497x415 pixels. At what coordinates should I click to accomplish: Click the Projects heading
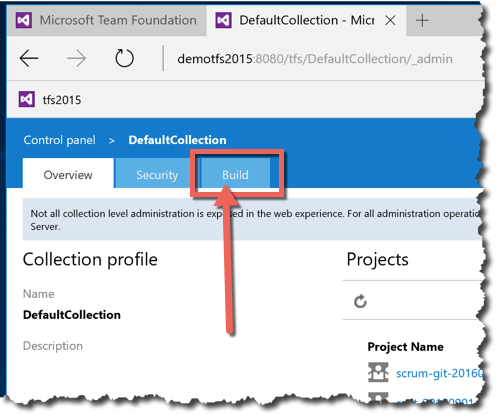coord(377,259)
